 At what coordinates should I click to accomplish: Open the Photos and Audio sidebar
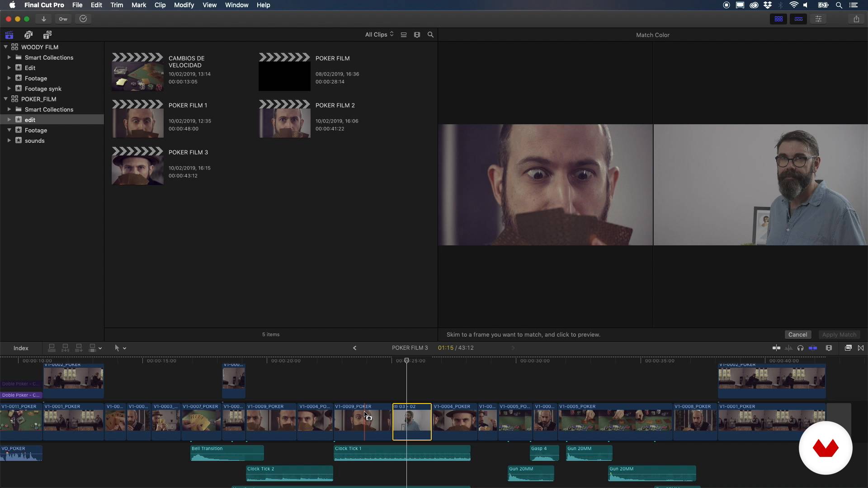28,35
